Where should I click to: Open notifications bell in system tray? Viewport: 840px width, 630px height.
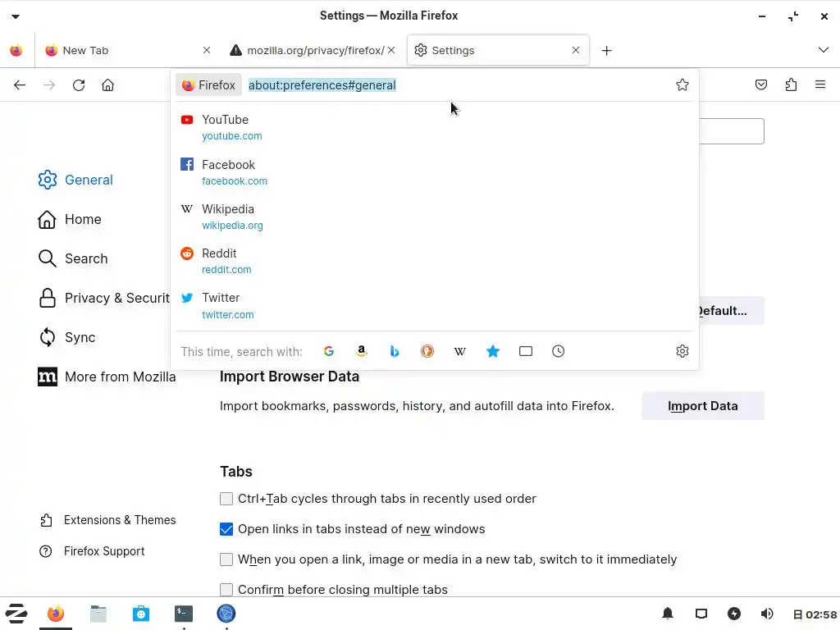[x=668, y=614]
